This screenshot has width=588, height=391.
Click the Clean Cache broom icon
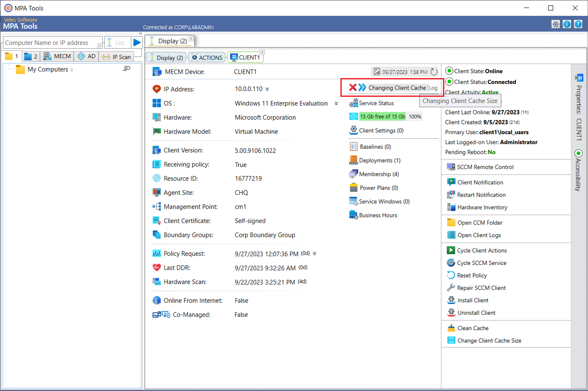(x=451, y=328)
